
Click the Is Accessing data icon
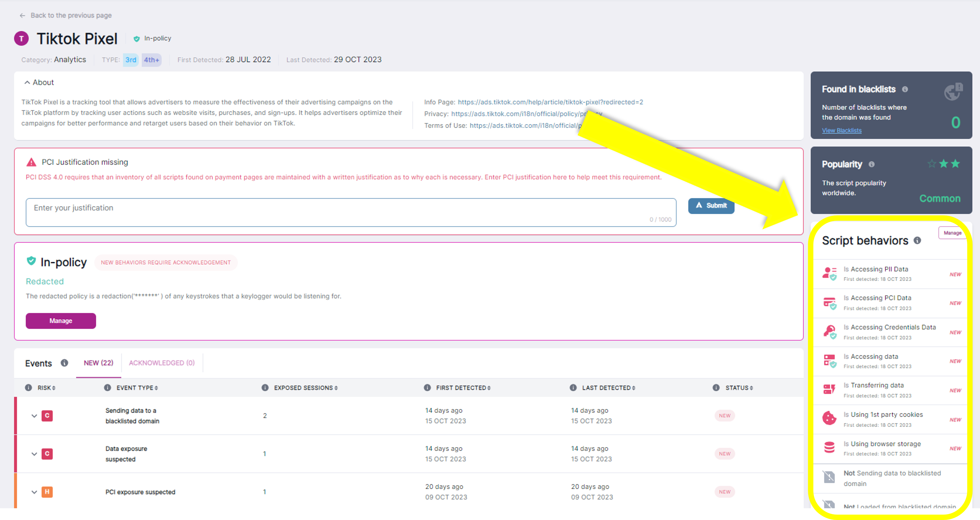tap(830, 361)
